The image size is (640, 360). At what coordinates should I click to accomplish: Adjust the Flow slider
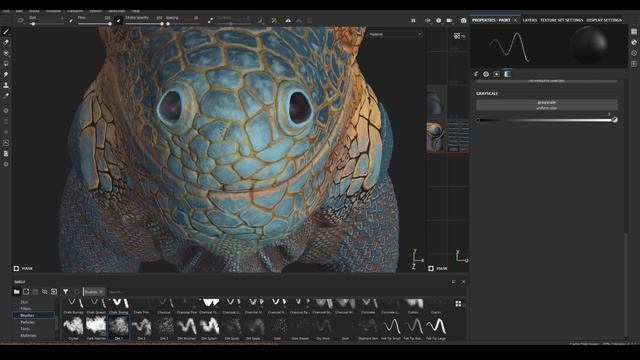pos(94,24)
